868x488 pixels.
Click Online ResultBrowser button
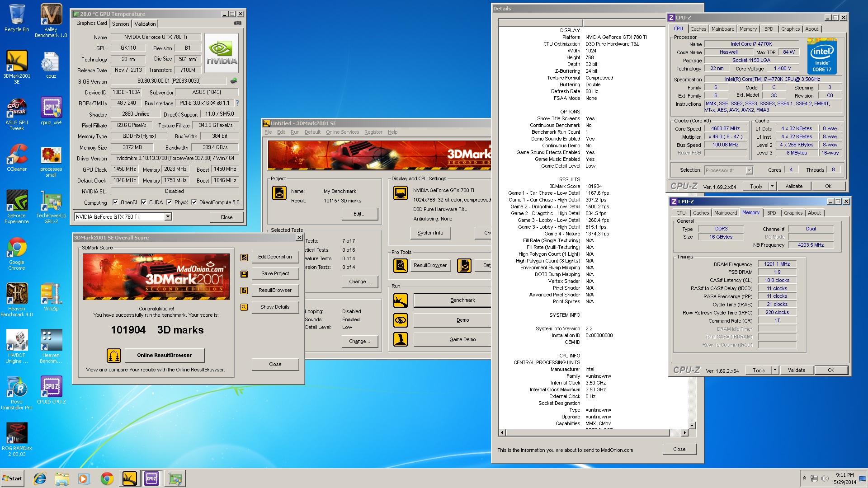pyautogui.click(x=165, y=356)
